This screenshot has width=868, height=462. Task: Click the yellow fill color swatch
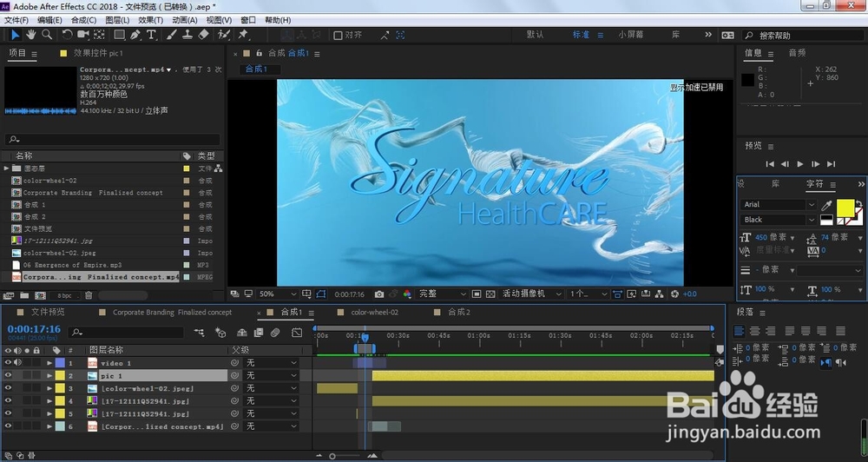tap(845, 208)
